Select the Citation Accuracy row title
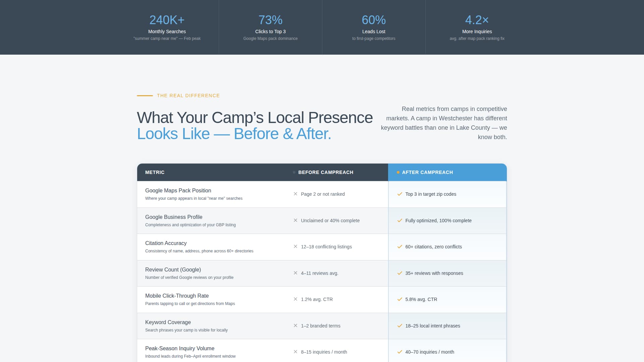This screenshot has width=644, height=362. pos(166,243)
